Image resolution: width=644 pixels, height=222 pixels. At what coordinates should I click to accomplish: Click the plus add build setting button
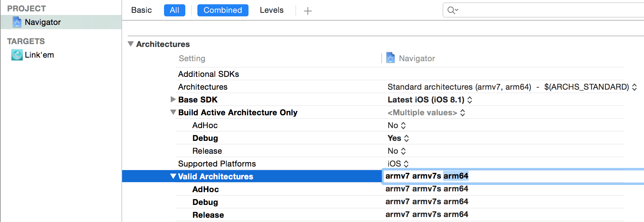point(308,11)
